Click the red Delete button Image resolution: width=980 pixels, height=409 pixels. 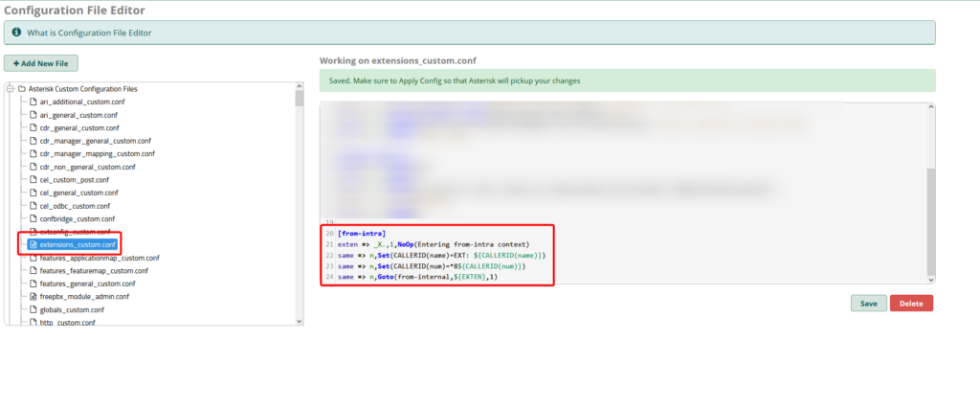[911, 304]
